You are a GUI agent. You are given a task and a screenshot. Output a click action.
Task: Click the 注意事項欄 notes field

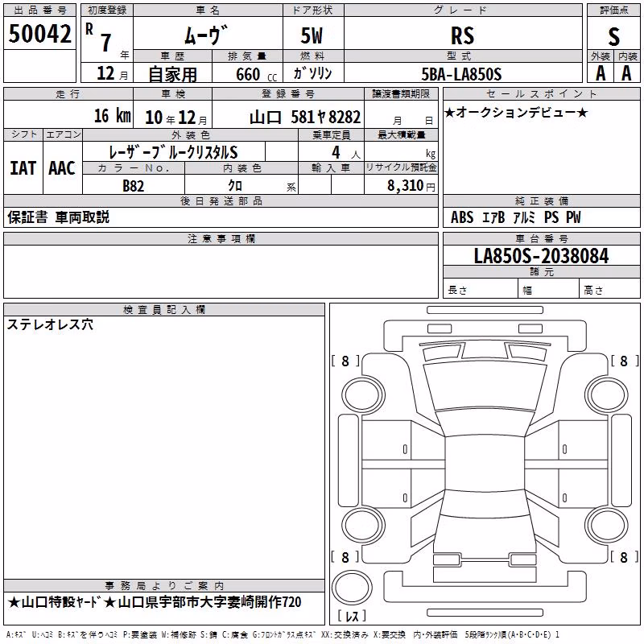point(221,271)
